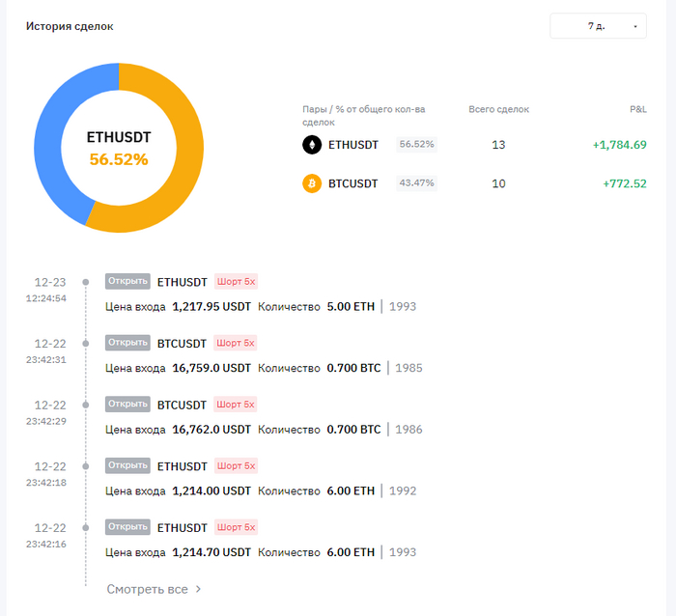Select the BTCUSDT pair row label
676x616 pixels.
click(x=353, y=183)
